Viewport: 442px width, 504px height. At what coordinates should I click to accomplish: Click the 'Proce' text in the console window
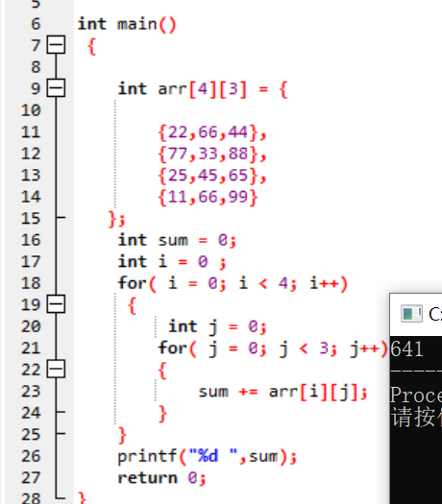(416, 395)
